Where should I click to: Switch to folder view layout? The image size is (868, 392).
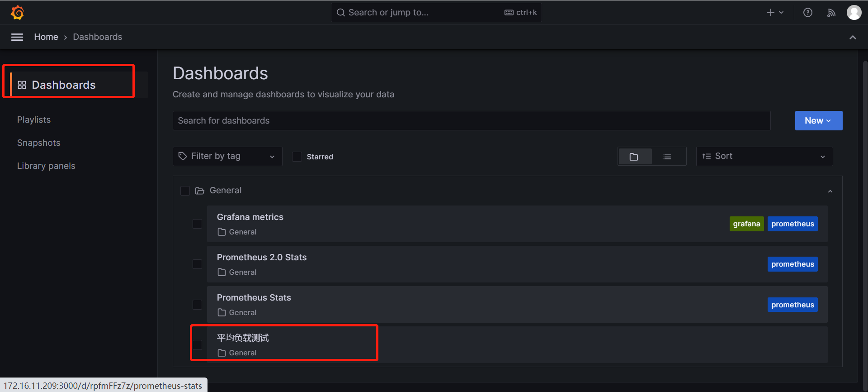pyautogui.click(x=634, y=157)
